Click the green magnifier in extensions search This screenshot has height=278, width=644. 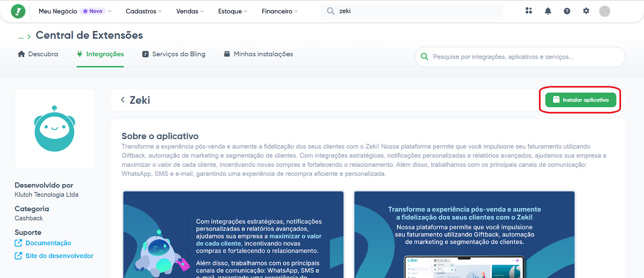pos(424,57)
